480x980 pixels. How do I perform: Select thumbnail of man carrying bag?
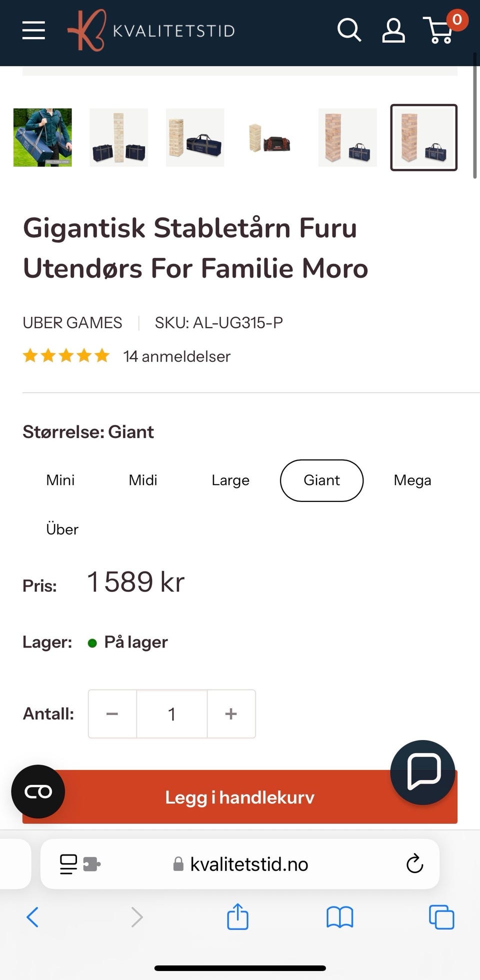click(x=42, y=137)
